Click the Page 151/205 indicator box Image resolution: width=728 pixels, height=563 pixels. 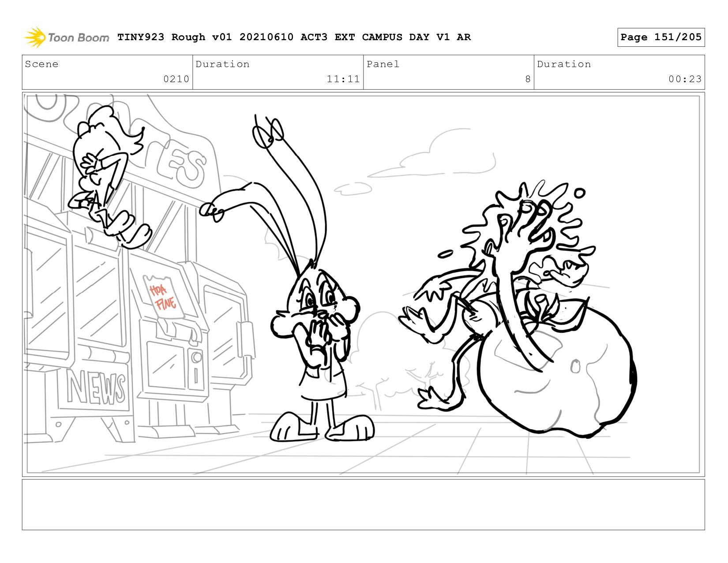[661, 37]
